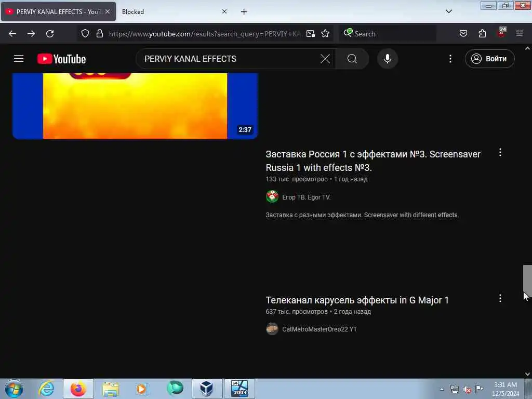Select the PERVIY KANAL EFFECTS tab

(x=58, y=11)
